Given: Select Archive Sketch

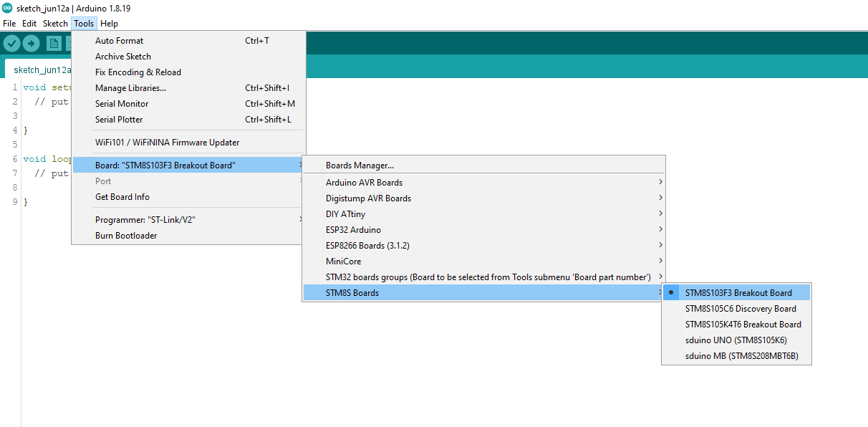Looking at the screenshot, I should (x=189, y=57).
